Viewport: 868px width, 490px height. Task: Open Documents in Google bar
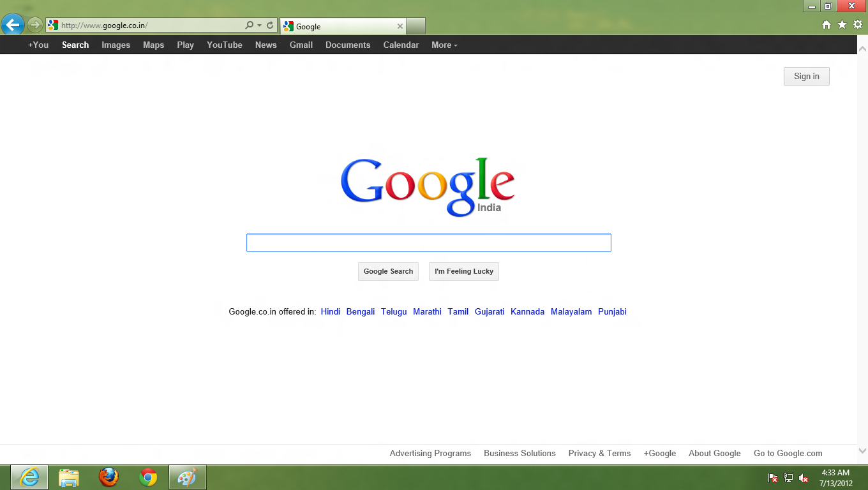click(x=348, y=45)
